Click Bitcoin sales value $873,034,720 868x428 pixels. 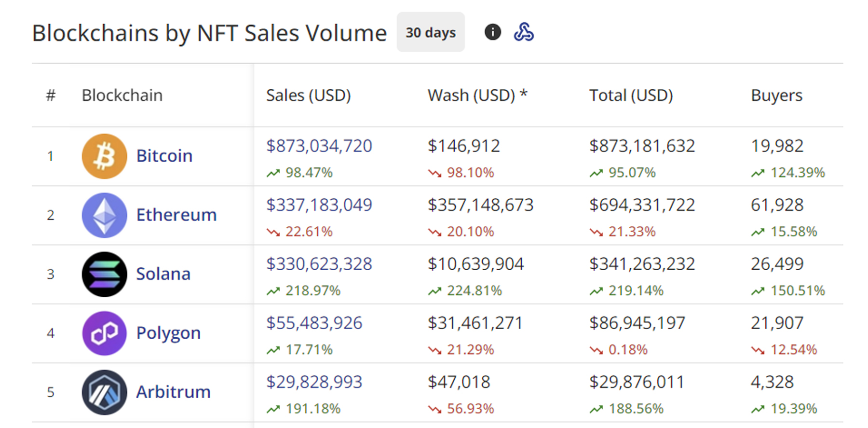[319, 146]
